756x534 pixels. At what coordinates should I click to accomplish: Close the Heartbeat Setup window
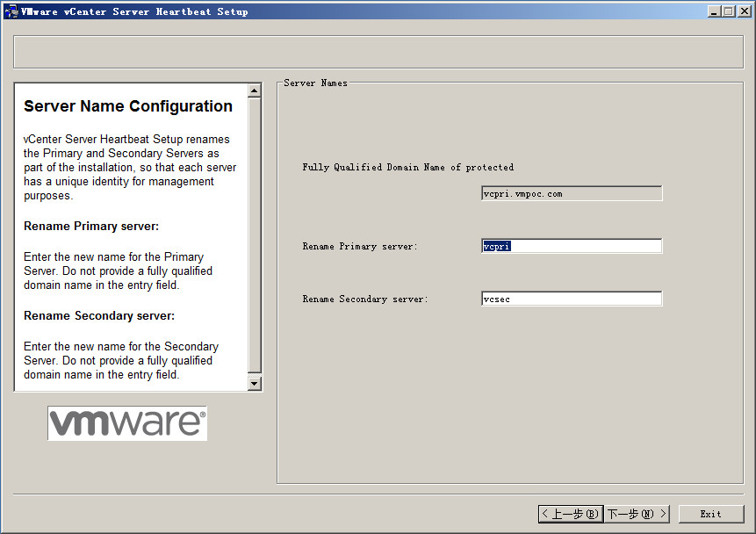(x=745, y=11)
